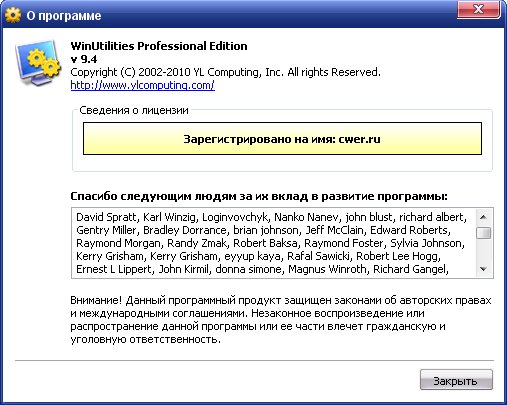Click the name Magnus Winroth in the credits

[x=327, y=269]
